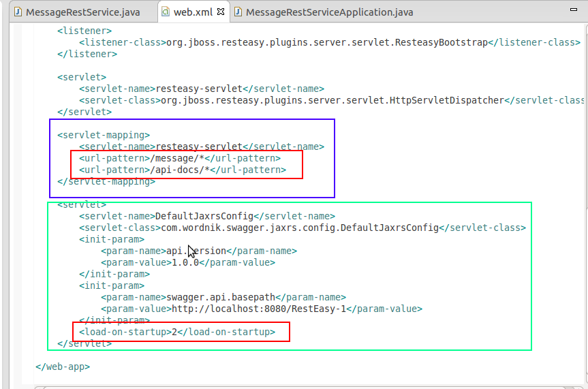This screenshot has height=389, width=588.
Task: Click the http://localhost:8080/RestEasy-1 param-value line
Action: tap(262, 309)
